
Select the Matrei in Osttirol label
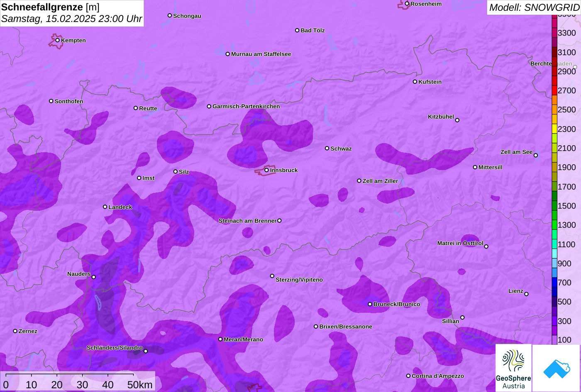(x=460, y=243)
